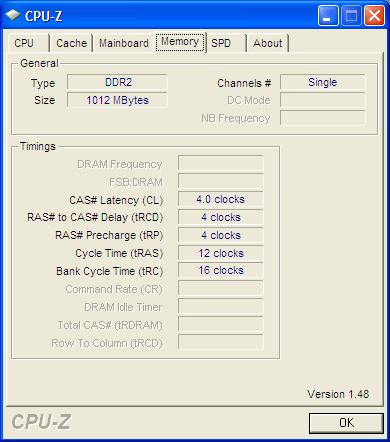This screenshot has height=442, width=390.
Task: Click the CPU-Z title bar icon
Action: coord(13,15)
